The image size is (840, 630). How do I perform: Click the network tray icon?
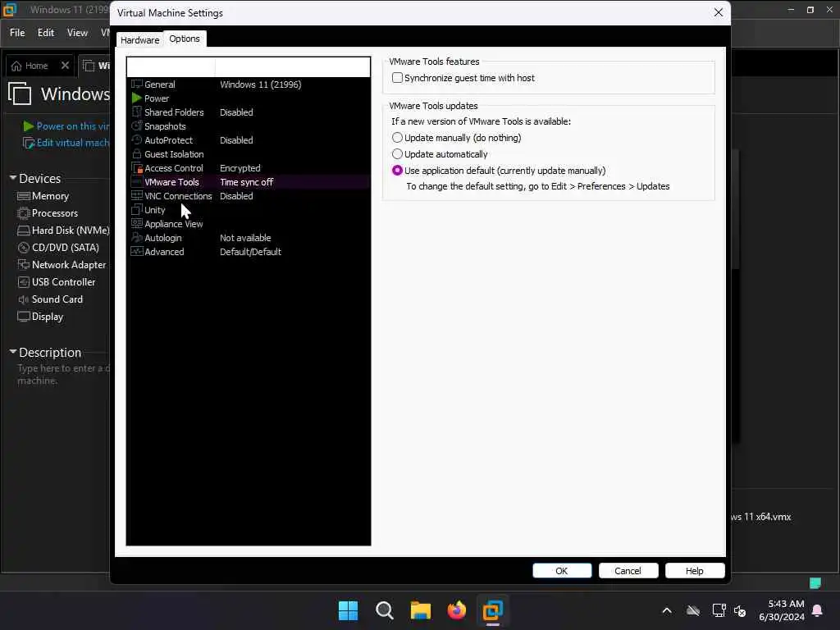719,610
